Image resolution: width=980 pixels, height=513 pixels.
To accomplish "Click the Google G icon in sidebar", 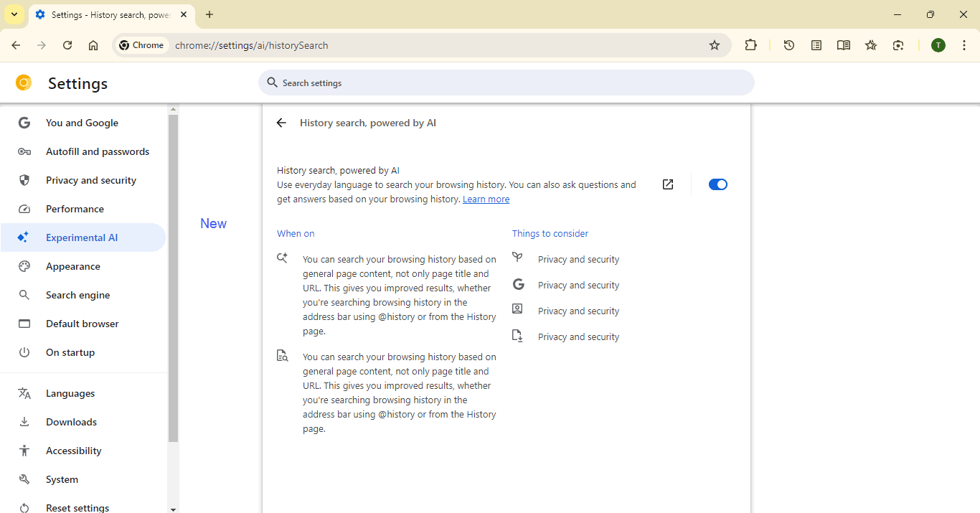I will pyautogui.click(x=24, y=123).
